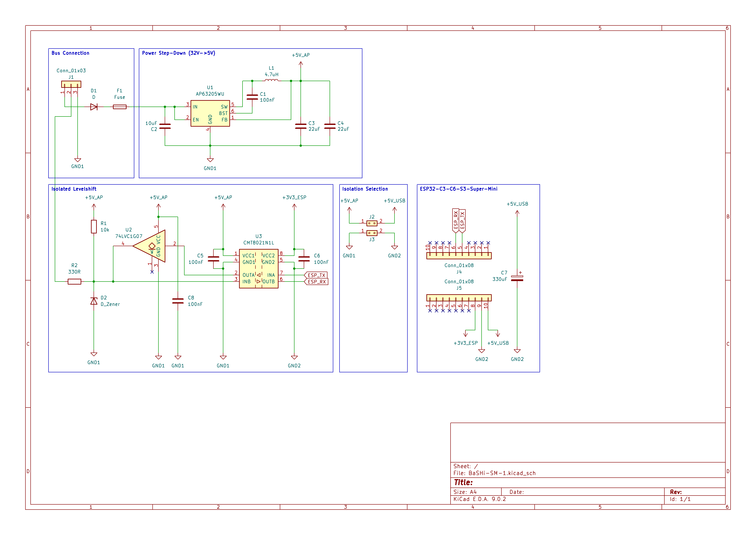
Task: Select the U1 AP63205WU regulator symbol
Action: point(210,113)
